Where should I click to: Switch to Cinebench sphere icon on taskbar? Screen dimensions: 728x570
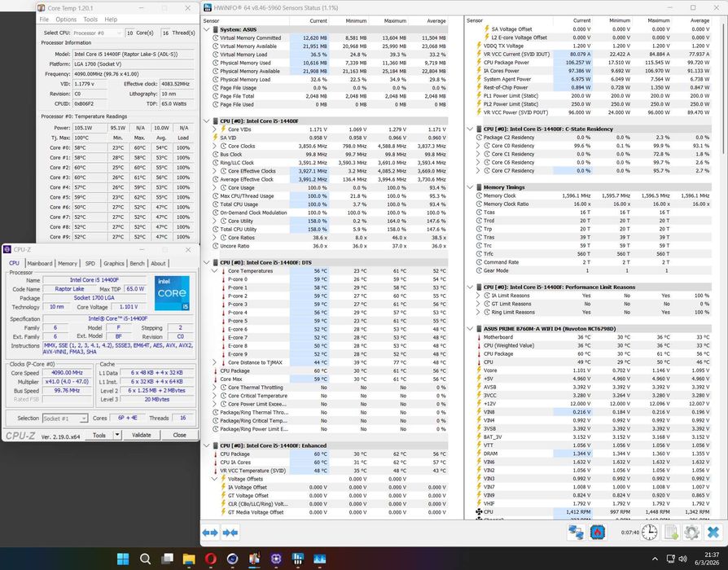click(233, 559)
